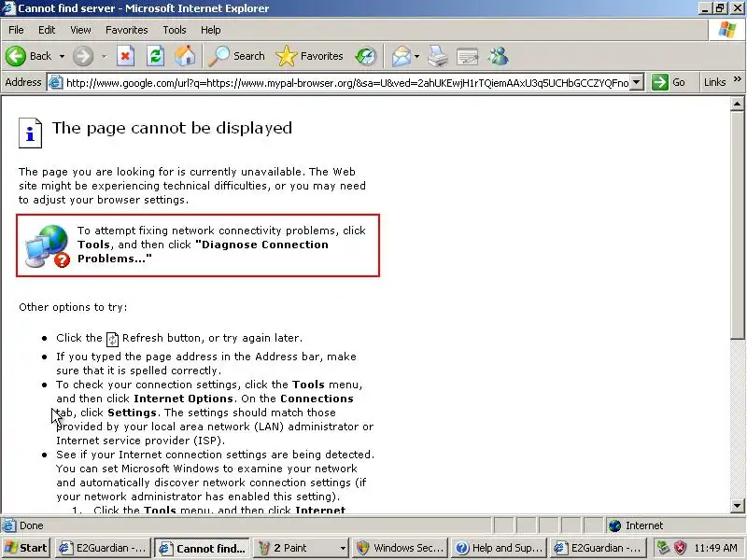Viewport: 747px width, 560px height.
Task: Open the History toolbar icon
Action: (x=366, y=56)
